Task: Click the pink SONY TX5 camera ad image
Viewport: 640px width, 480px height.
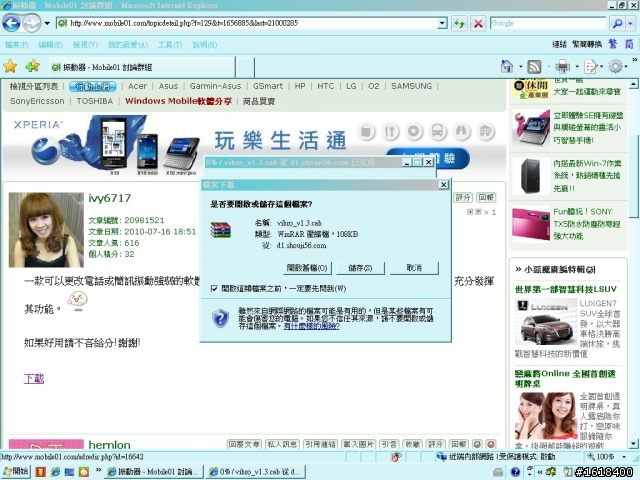Action: pos(531,224)
